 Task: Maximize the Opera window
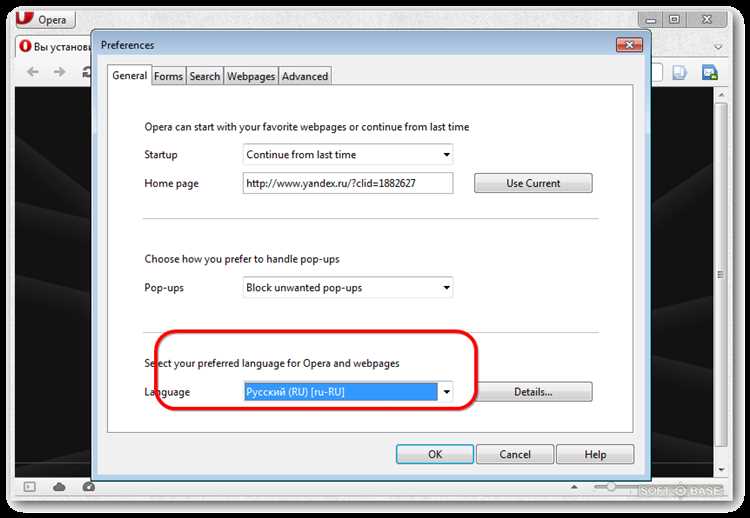click(674, 20)
